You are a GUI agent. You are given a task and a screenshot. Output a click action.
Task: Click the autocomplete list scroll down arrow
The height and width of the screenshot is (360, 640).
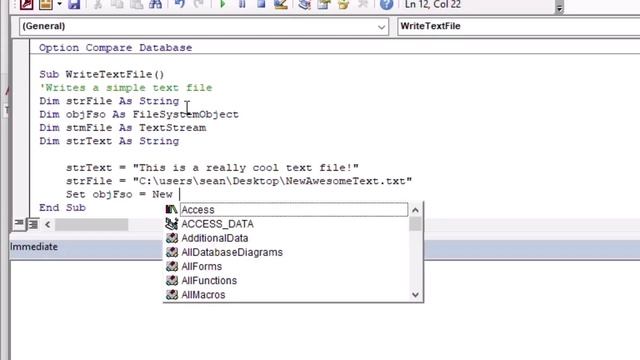[416, 295]
